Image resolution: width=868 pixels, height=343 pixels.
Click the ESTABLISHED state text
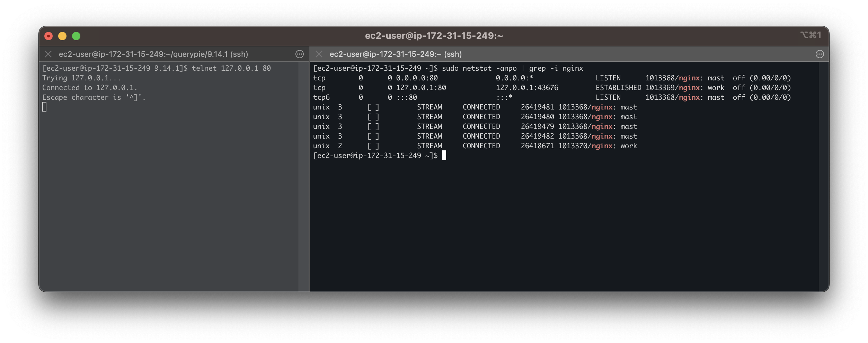tap(619, 88)
